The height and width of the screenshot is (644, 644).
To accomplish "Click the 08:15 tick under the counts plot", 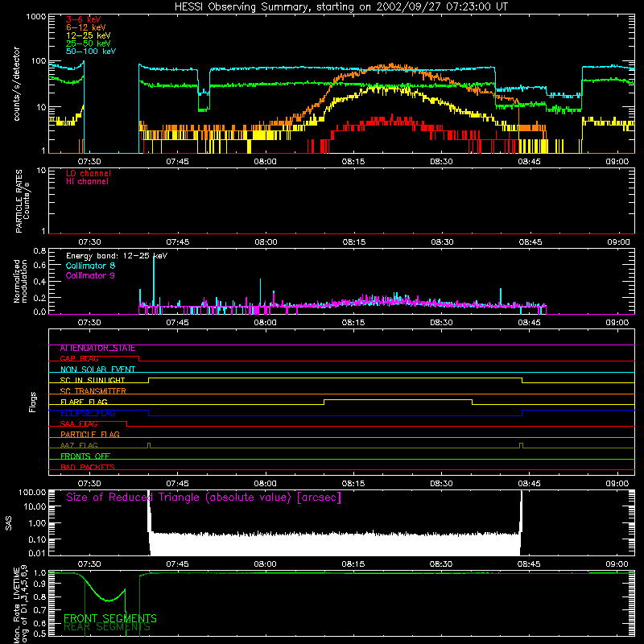I will click(x=353, y=162).
